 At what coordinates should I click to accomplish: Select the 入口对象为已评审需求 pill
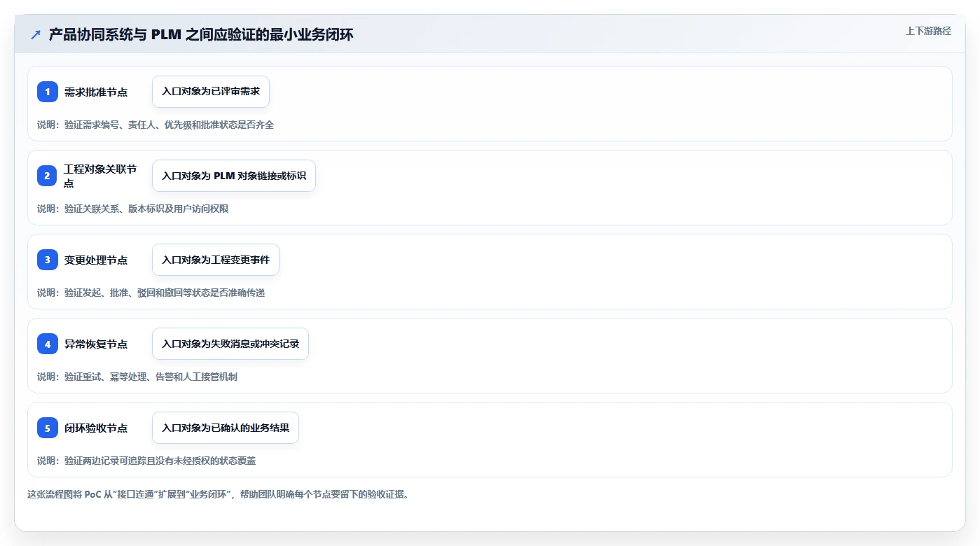[211, 92]
